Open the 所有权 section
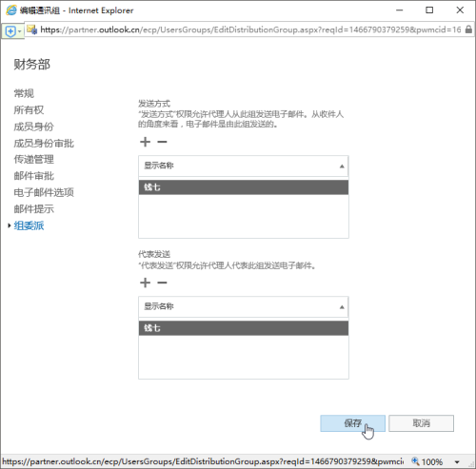The width and height of the screenshot is (476, 469). [x=29, y=109]
